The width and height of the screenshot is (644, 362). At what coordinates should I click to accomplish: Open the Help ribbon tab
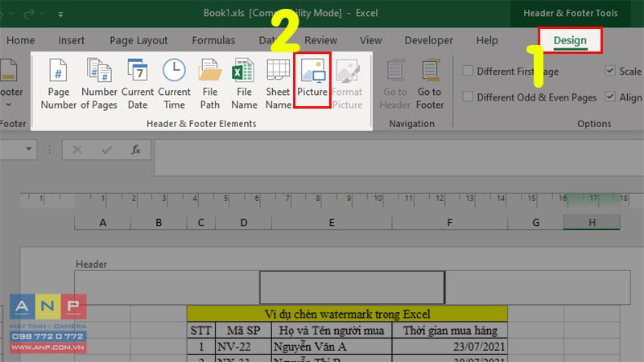pyautogui.click(x=487, y=40)
